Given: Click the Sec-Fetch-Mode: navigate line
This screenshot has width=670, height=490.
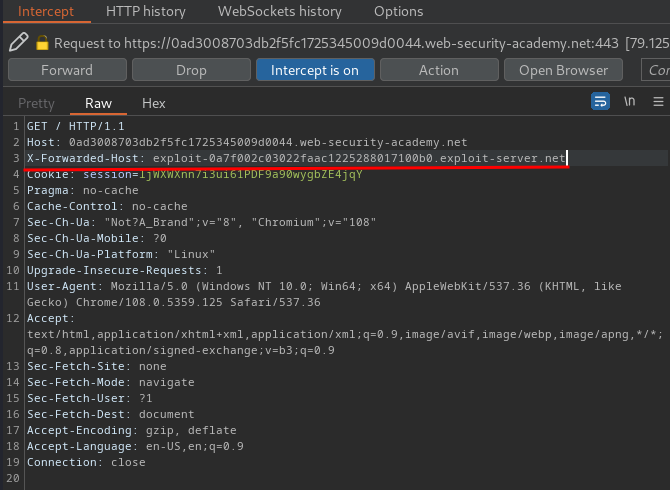Looking at the screenshot, I should [x=111, y=382].
